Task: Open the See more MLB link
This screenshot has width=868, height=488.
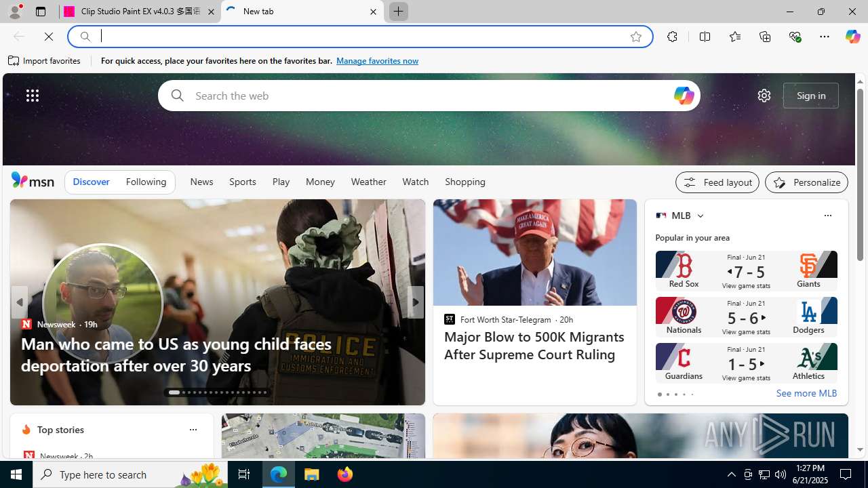Action: [806, 393]
